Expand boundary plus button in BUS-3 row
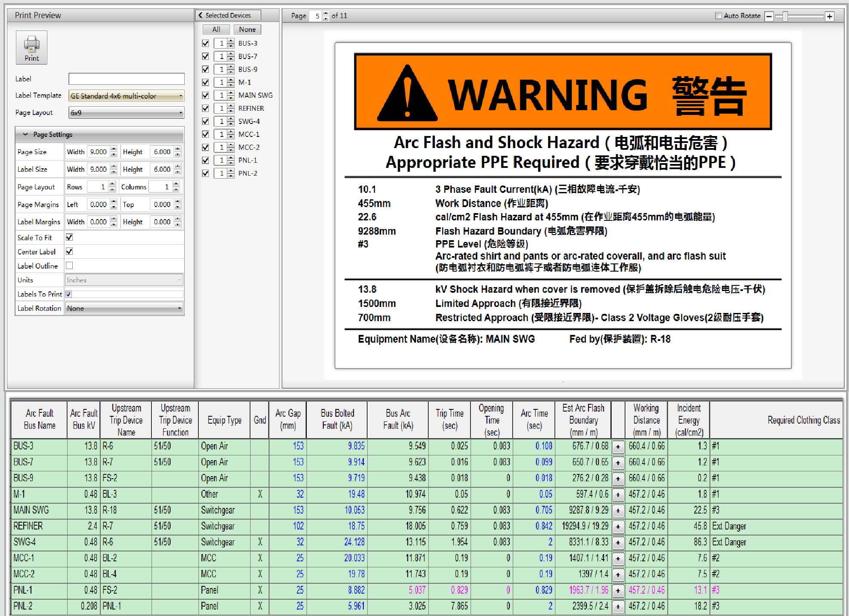Viewport: 849px width, 616px height. pyautogui.click(x=618, y=446)
